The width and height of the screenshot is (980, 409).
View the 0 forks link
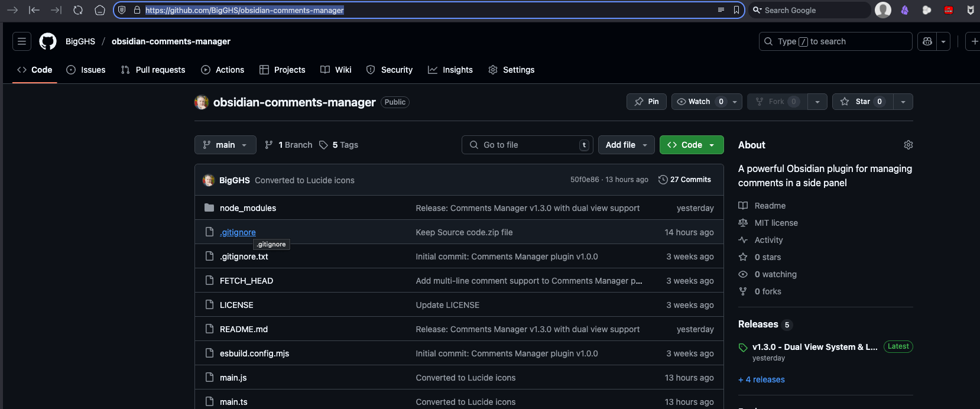pos(760,291)
